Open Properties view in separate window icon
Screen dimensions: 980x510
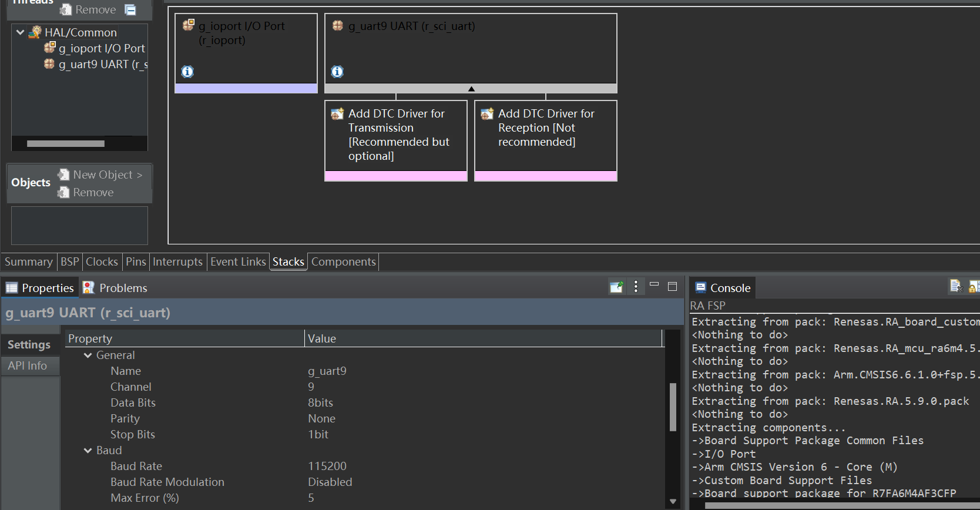616,287
